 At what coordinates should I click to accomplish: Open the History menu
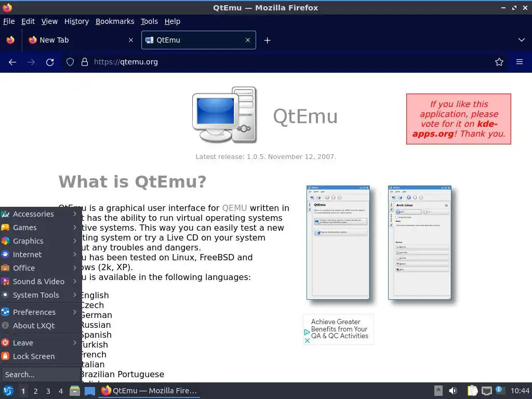coord(76,21)
